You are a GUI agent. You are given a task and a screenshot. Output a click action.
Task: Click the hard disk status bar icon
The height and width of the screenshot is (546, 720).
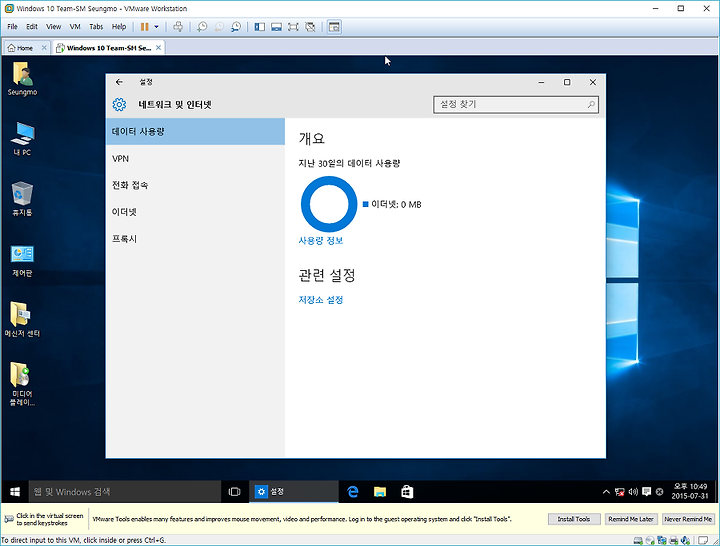[638, 540]
